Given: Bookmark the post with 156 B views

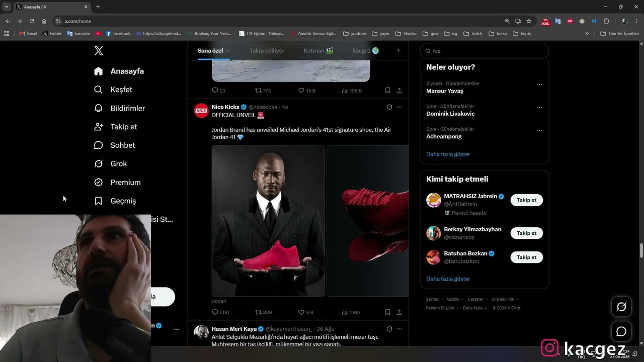Looking at the screenshot, I should tap(388, 90).
